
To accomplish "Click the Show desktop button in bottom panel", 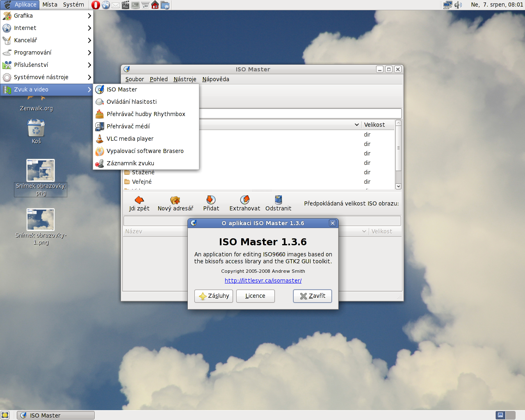I will [x=5, y=415].
